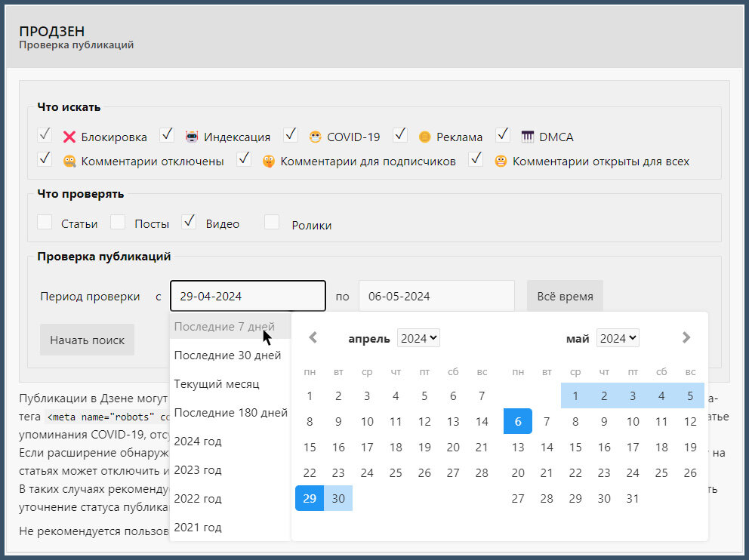Select the Текущий месяц range
Viewport: 749px width, 560px height.
[230, 384]
